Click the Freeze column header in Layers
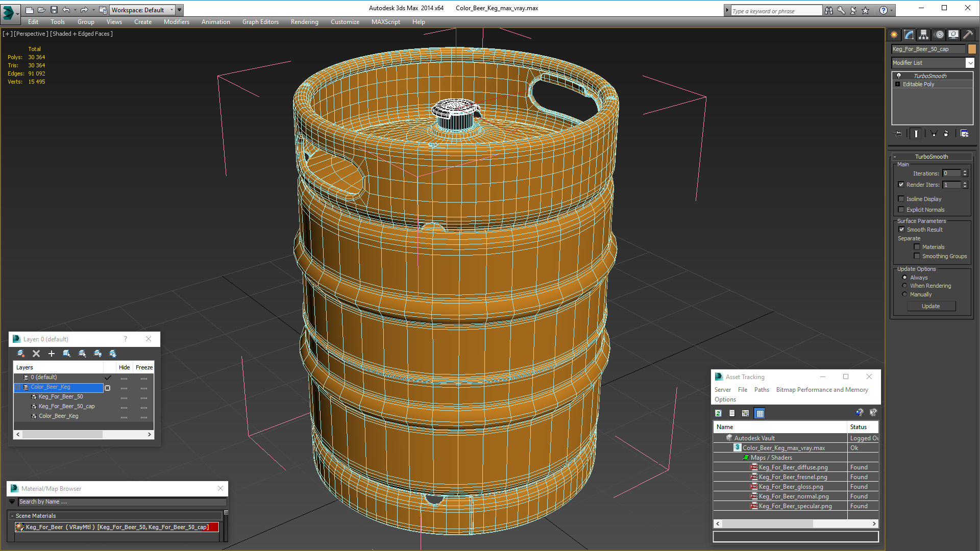The height and width of the screenshot is (551, 980). [144, 367]
